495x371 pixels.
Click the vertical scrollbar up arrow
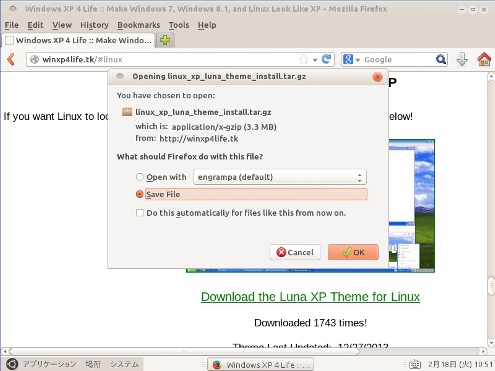[491, 76]
